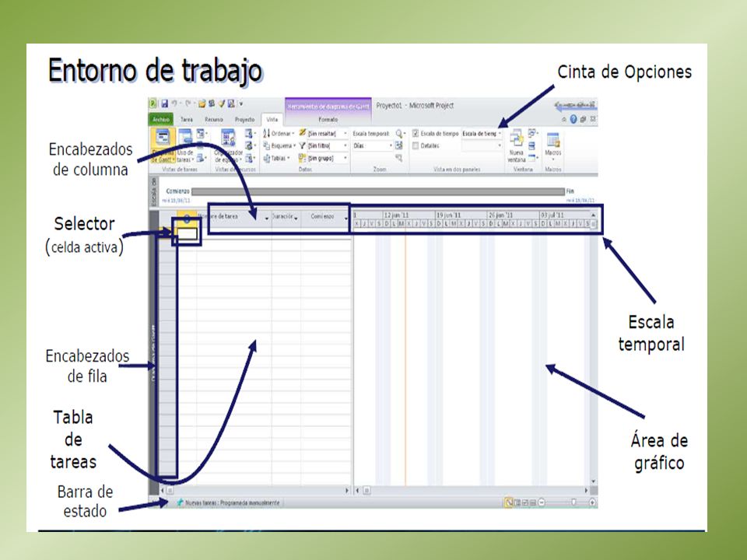This screenshot has height=560, width=747.
Task: Click the active cell in first table row
Action: pos(187,233)
